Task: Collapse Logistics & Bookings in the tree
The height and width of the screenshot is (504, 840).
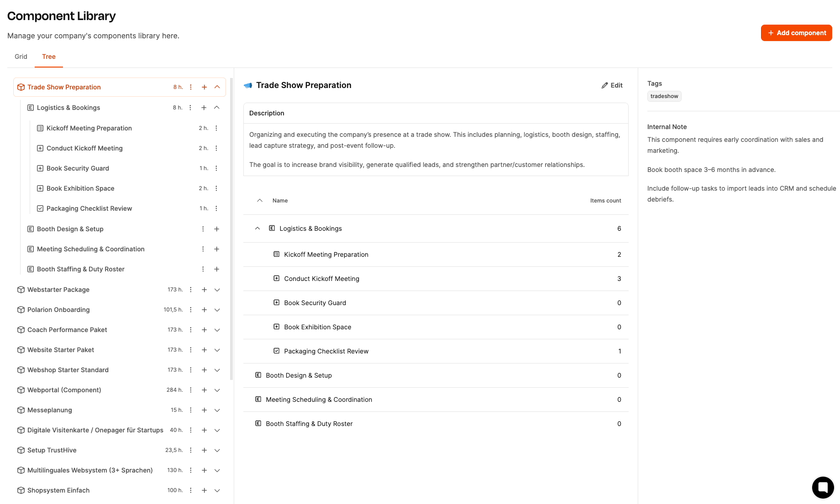Action: tap(217, 108)
